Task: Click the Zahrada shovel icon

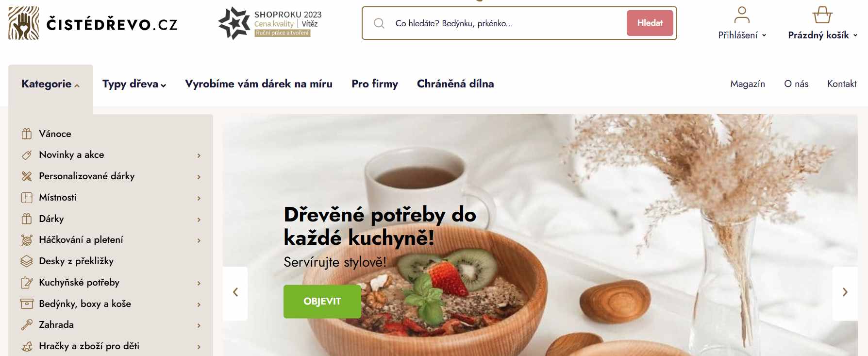Action: [x=27, y=325]
